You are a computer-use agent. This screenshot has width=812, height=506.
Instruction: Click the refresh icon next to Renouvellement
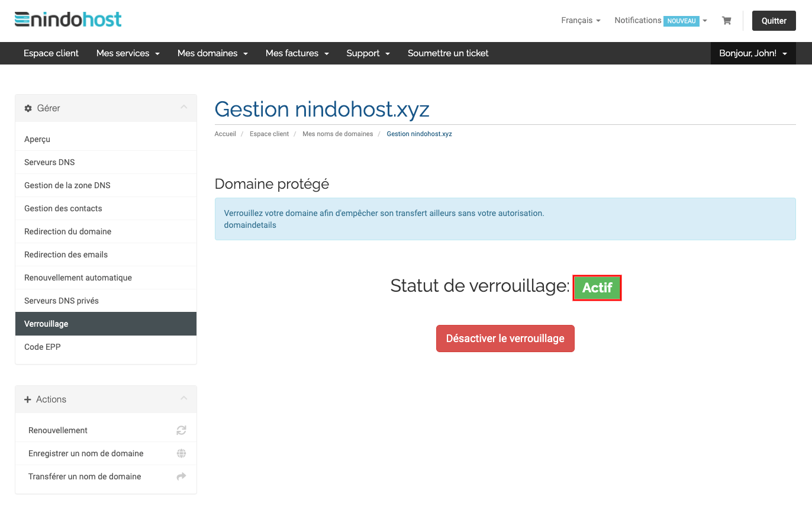(182, 430)
